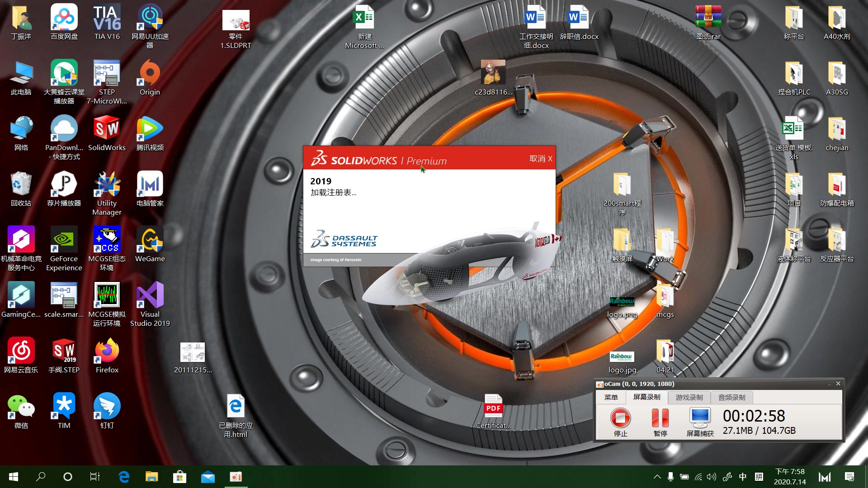
Task: Open the Windows Start menu
Action: (14, 477)
